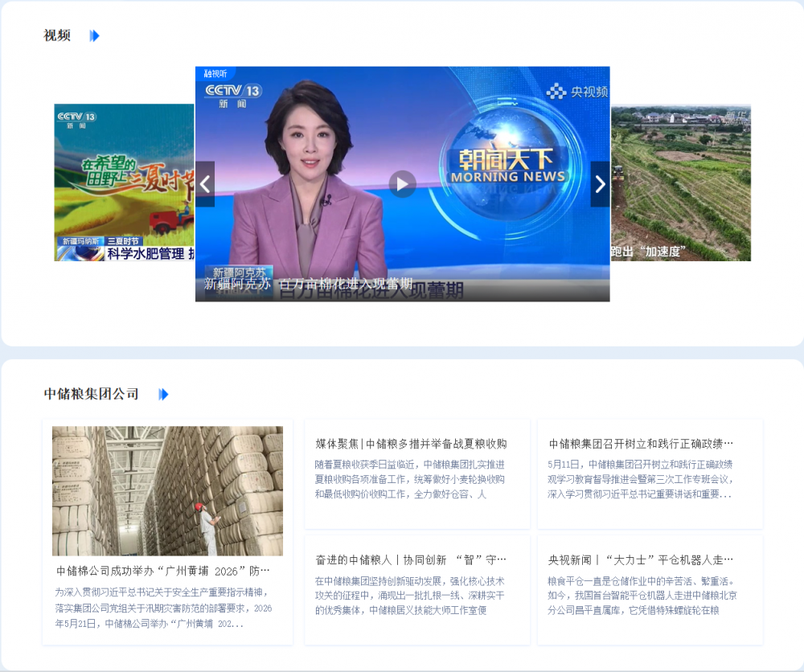Click summary text starting 在中储粮集团坚持创新驱动发展
Screen dimensions: 804x672
click(x=410, y=596)
